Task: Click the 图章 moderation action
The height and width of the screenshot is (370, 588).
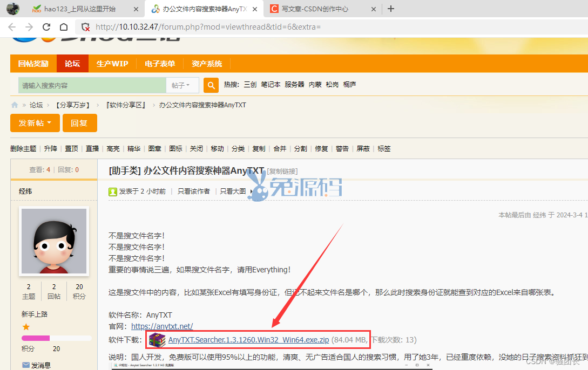Action: 155,149
